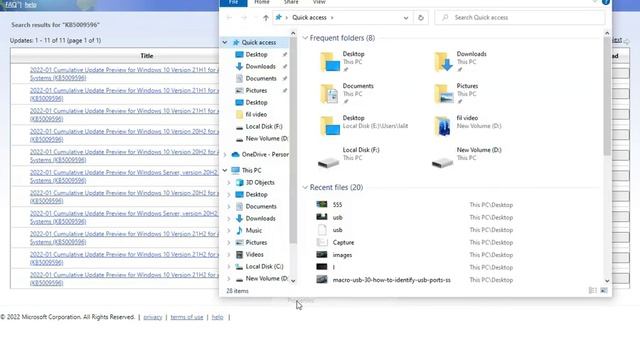Select Downloads pinned in Quick access sidebar
The width and height of the screenshot is (640, 360).
tap(260, 67)
